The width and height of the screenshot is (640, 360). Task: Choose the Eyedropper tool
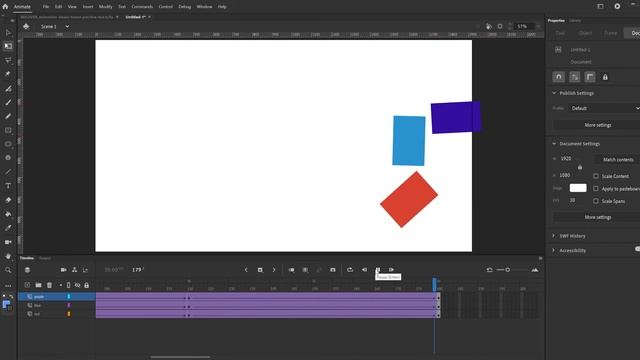coord(8,228)
